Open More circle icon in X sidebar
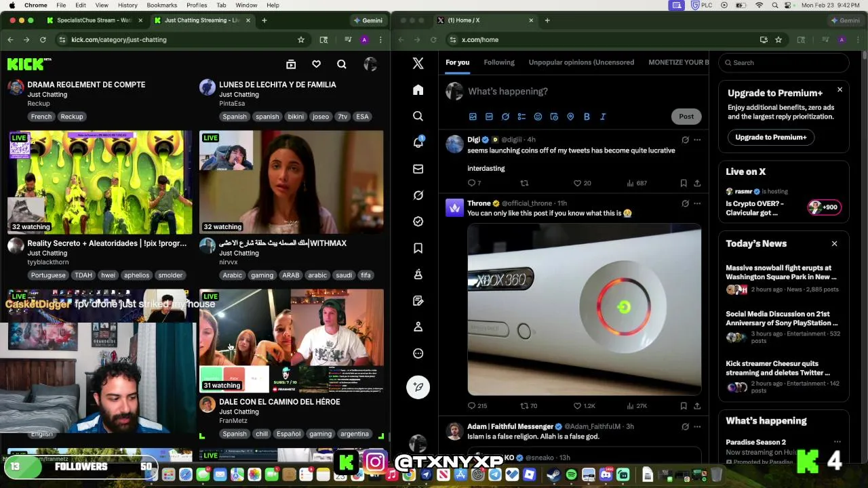Screen dimensions: 868x488 click(418, 353)
